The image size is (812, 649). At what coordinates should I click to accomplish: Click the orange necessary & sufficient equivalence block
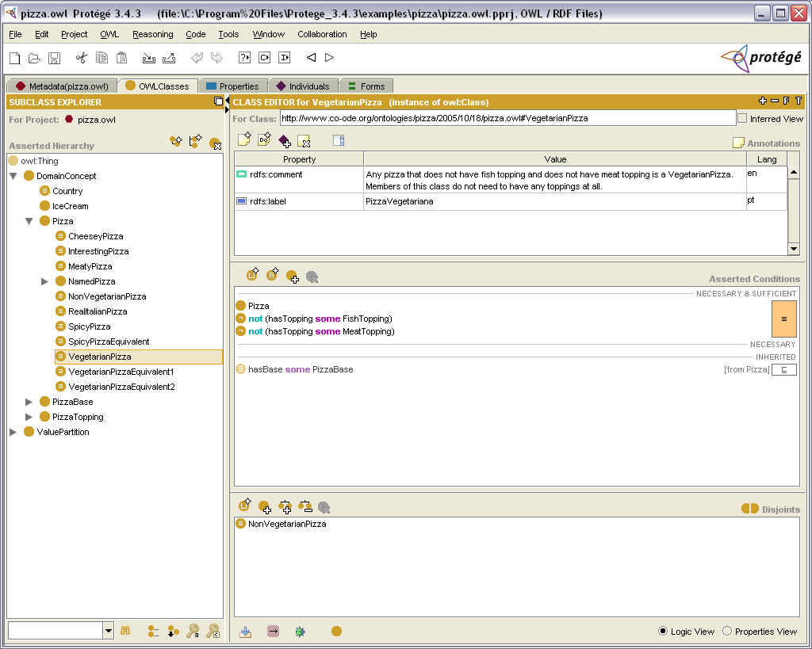[x=783, y=319]
